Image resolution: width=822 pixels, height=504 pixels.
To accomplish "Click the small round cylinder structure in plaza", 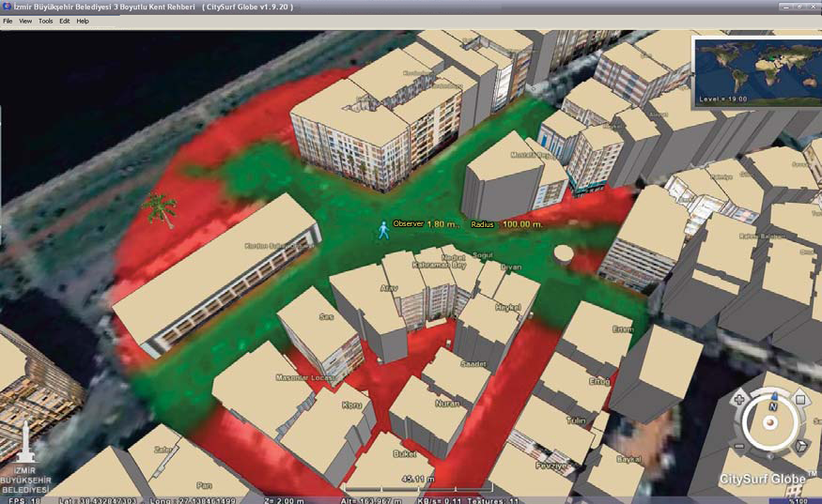I will click(x=563, y=253).
